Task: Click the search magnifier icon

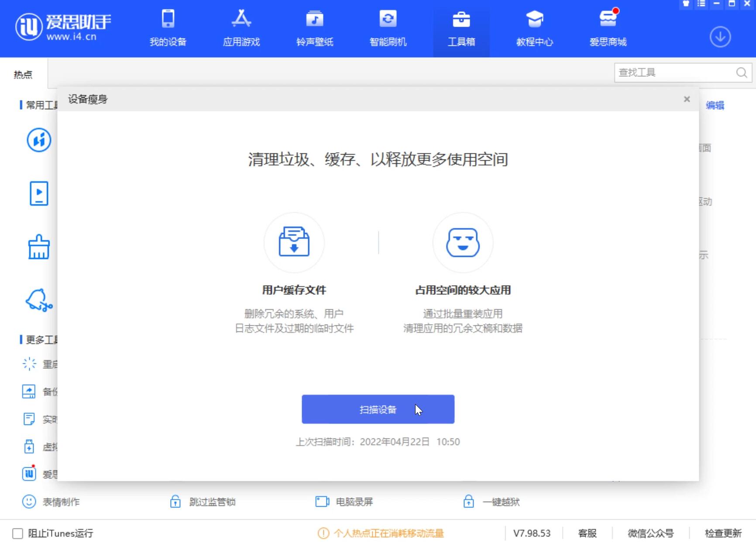Action: coord(742,72)
